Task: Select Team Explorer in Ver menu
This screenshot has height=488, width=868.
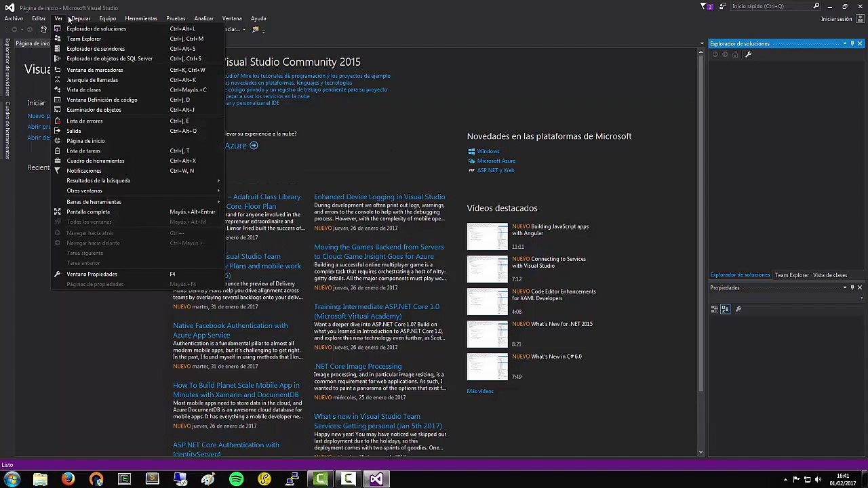Action: coord(137,39)
